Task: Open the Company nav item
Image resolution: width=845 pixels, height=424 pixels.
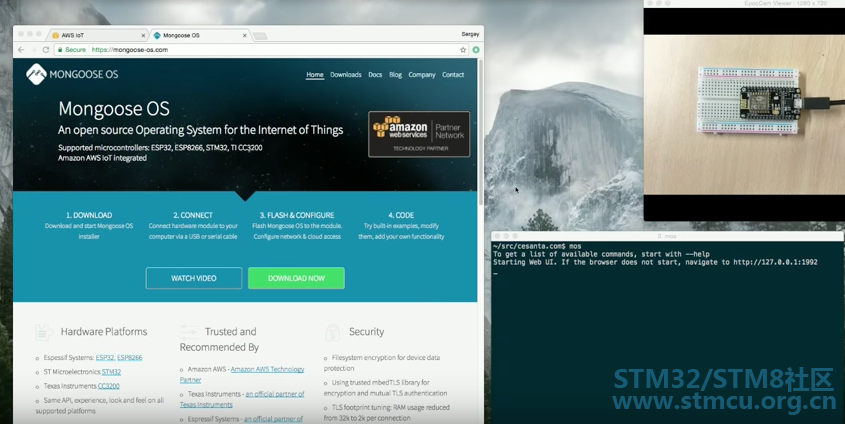Action: tap(421, 75)
